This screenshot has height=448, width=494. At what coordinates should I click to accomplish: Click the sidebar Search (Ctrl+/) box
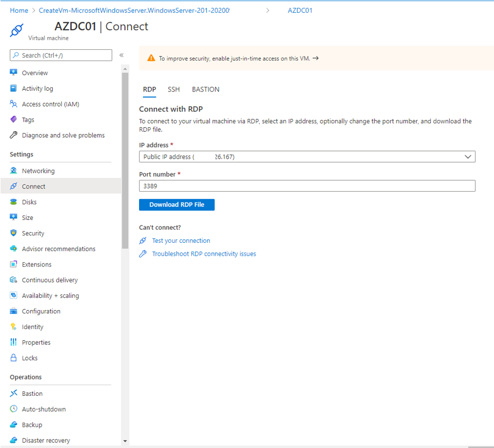pos(61,55)
